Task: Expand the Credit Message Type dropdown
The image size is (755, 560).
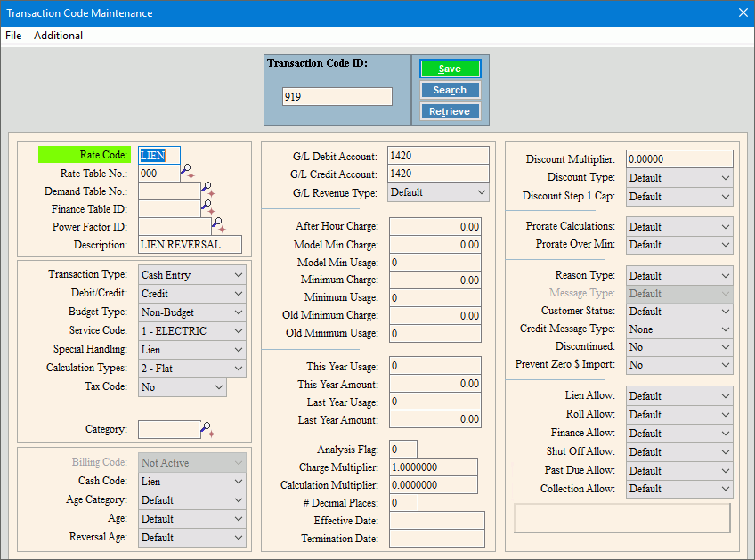Action: coord(679,329)
